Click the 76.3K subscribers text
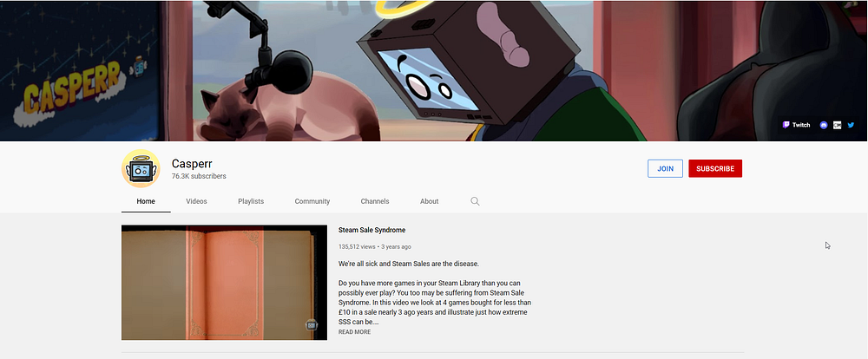Image resolution: width=868 pixels, height=359 pixels. (199, 176)
